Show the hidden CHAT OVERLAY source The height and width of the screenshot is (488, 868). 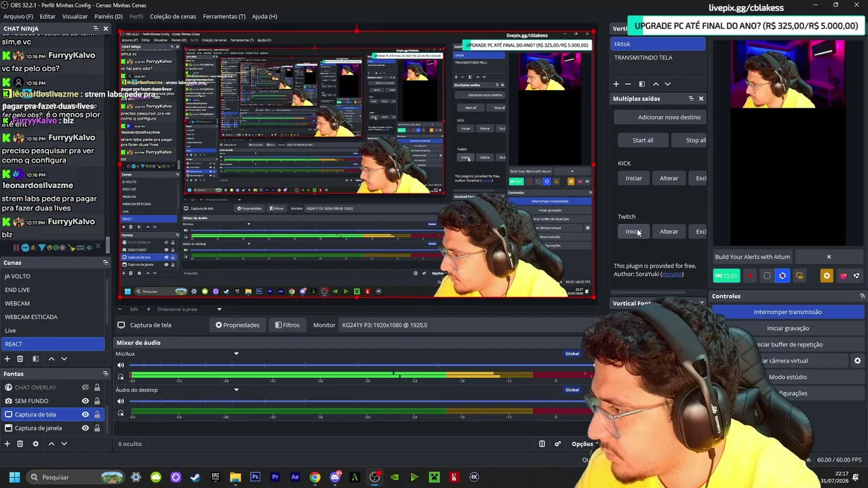pyautogui.click(x=85, y=388)
